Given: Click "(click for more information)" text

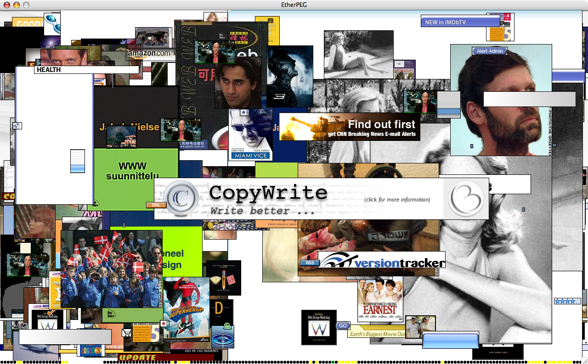Looking at the screenshot, I should [x=397, y=200].
